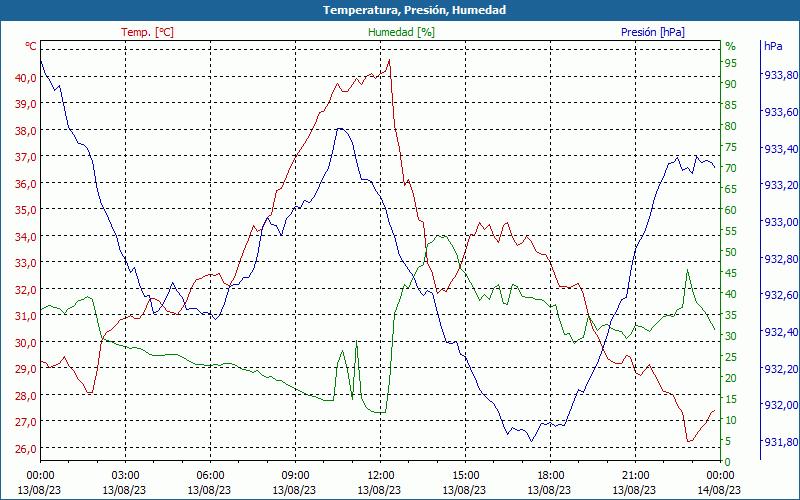Click the 932,40 pressure axis value
800x500 pixels.
(x=781, y=332)
